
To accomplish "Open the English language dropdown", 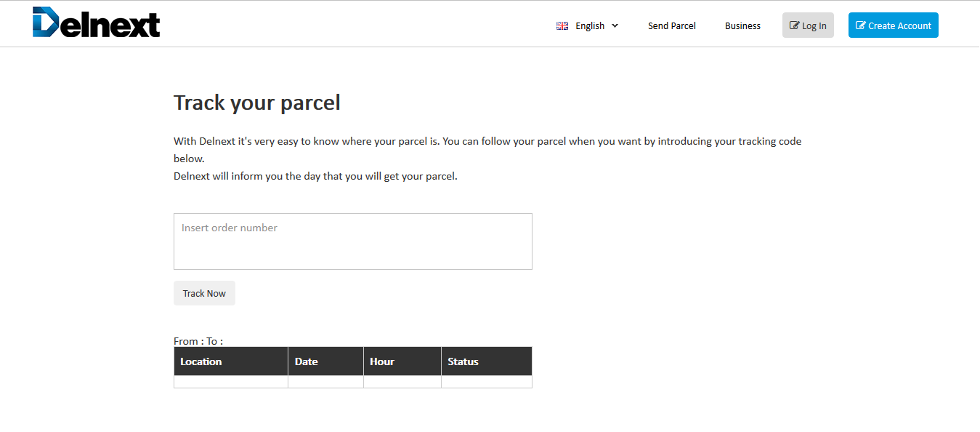I will coord(588,25).
